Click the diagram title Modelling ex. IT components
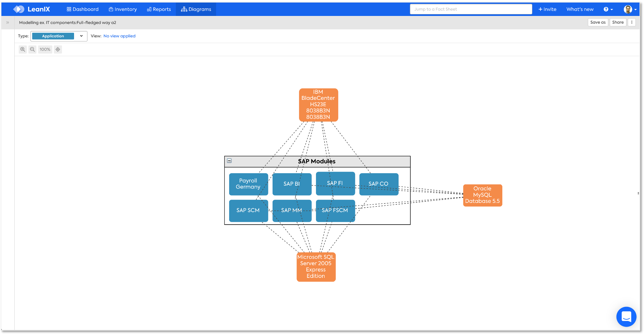 tap(68, 23)
